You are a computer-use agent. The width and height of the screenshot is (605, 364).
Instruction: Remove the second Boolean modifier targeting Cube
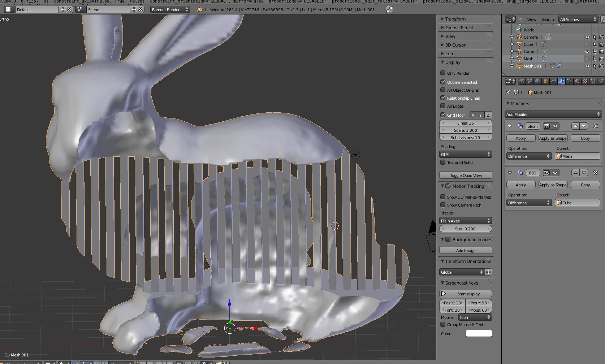click(596, 173)
